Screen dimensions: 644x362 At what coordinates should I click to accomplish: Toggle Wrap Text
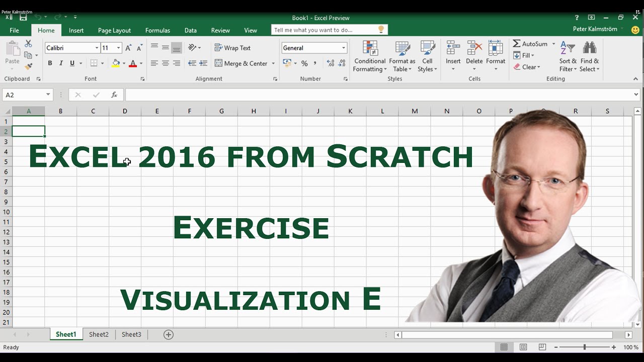232,48
